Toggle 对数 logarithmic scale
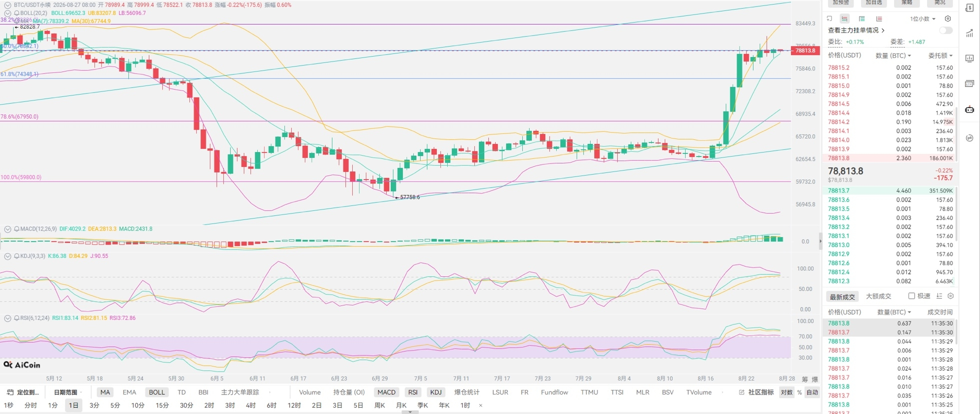The image size is (980, 414). 787,392
